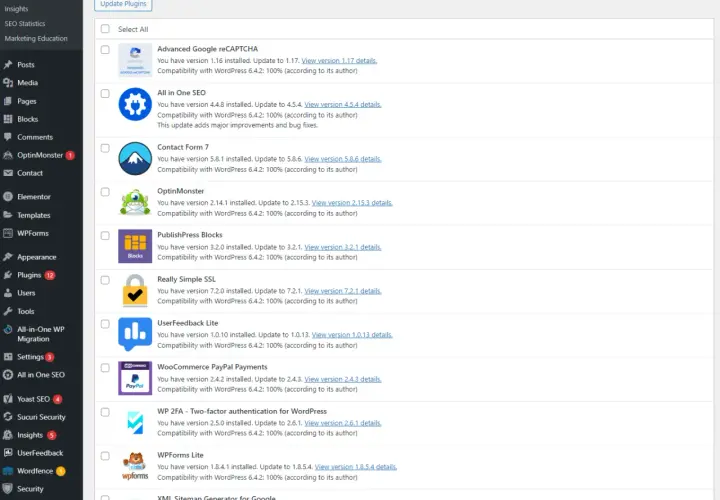Open View version 4.5.4 details link

point(343,105)
